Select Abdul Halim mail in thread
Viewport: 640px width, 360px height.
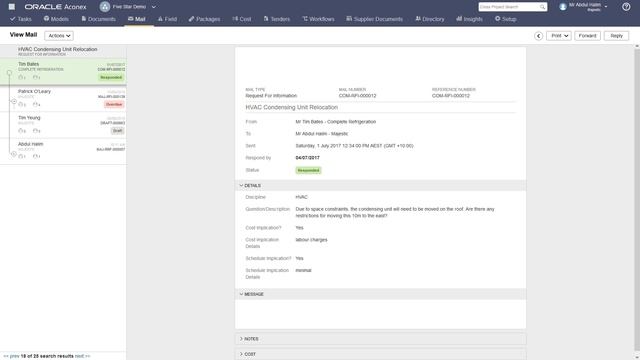63,150
